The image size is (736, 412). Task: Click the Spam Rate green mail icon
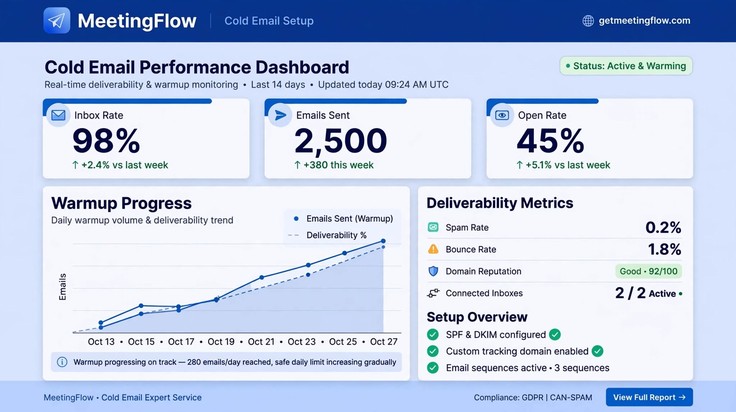(433, 227)
